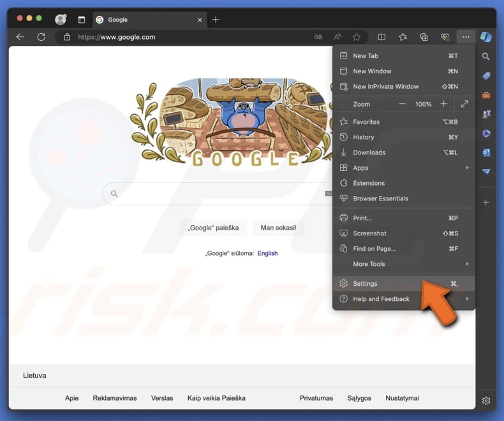Select New Tab menu item
Image resolution: width=504 pixels, height=421 pixels.
pyautogui.click(x=403, y=56)
